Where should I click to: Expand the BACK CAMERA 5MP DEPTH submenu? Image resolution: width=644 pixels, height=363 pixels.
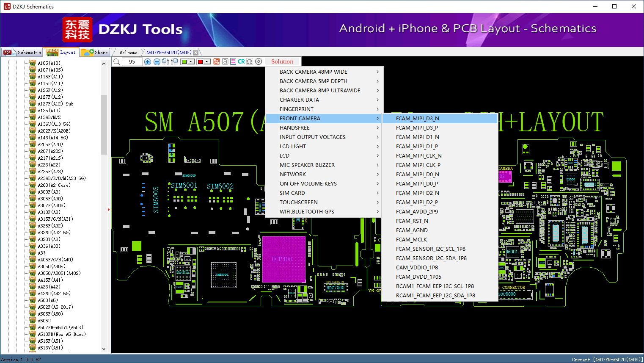pyautogui.click(x=325, y=81)
